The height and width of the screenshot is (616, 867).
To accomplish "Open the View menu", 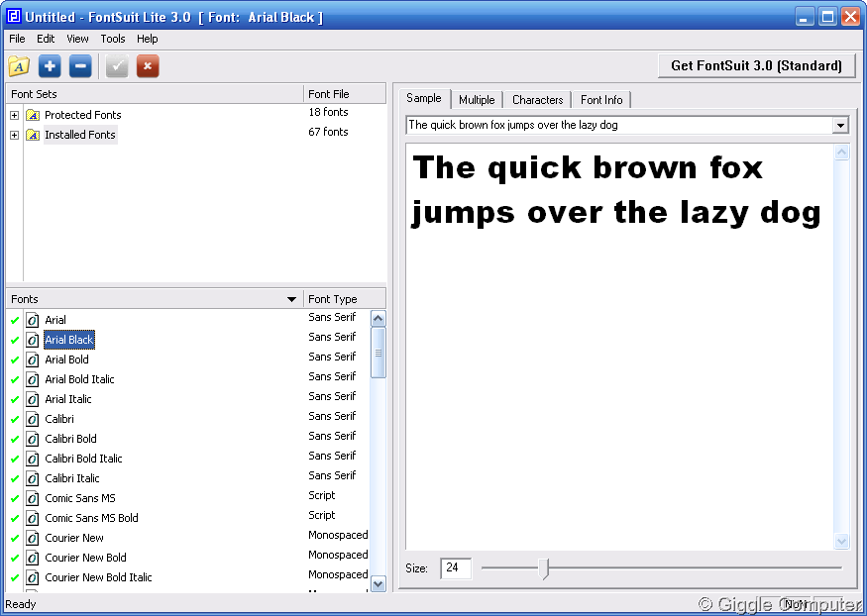I will [77, 39].
